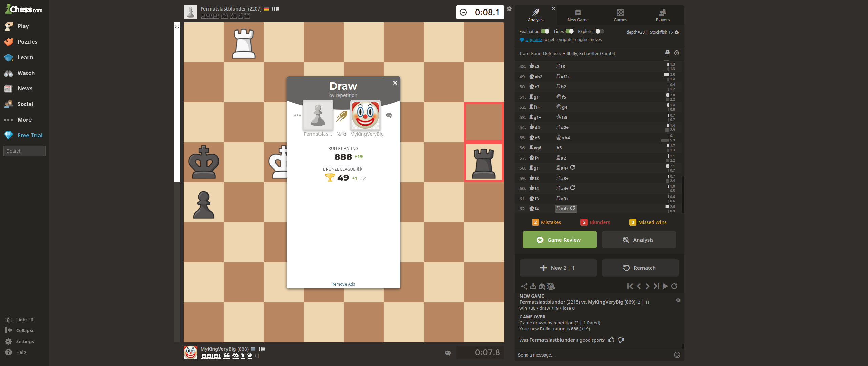
Task: Click Rematch button
Action: point(639,268)
